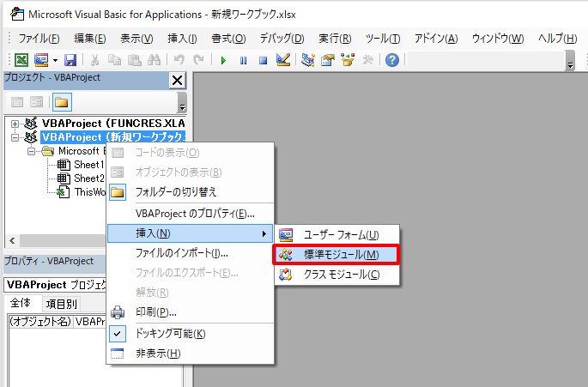
Task: Insert ユーザー フォーム(U) from submenu
Action: coord(337,235)
